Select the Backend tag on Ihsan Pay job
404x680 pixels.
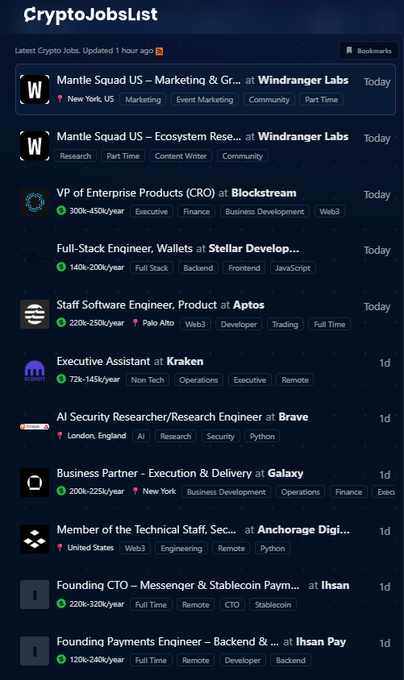coord(290,660)
